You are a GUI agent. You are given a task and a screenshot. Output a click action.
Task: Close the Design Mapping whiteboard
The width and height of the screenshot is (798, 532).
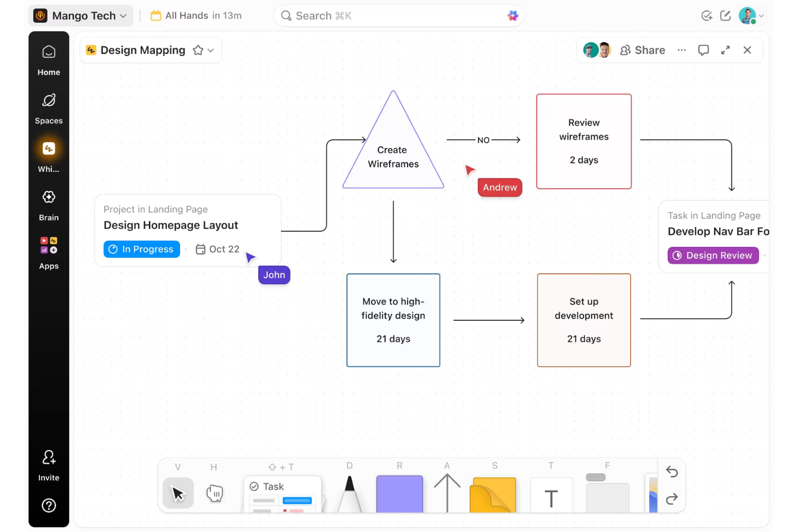pos(747,50)
